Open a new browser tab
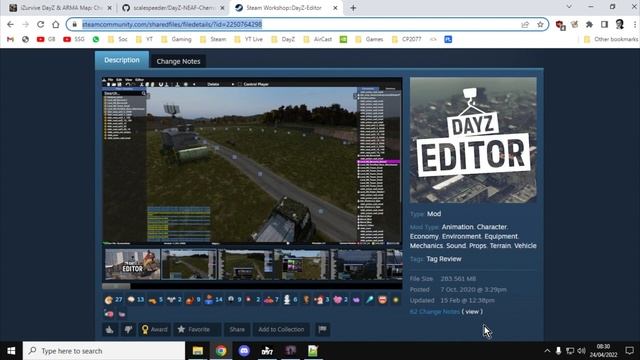Viewport: 640px width, 360px height. pyautogui.click(x=353, y=8)
